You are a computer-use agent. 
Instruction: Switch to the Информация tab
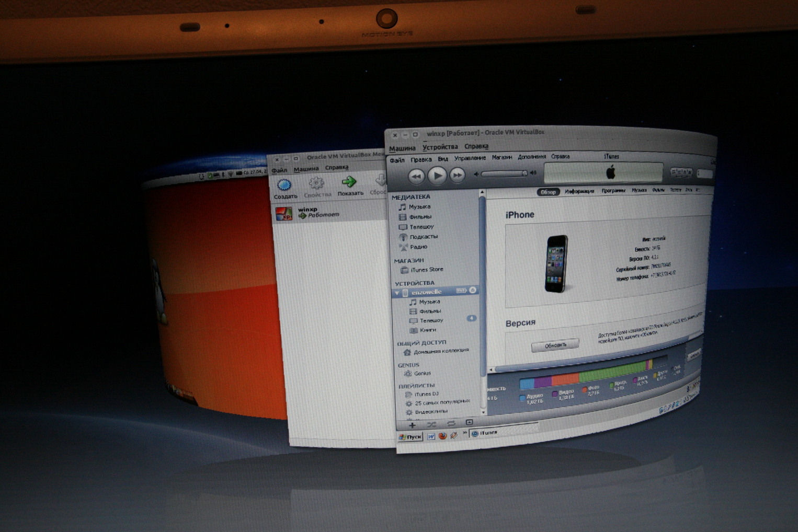(579, 191)
